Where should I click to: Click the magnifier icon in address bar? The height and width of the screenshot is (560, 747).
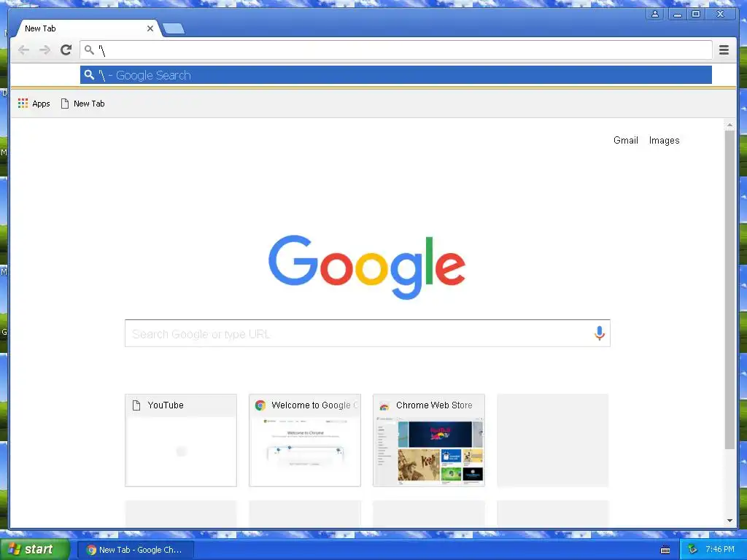[89, 50]
